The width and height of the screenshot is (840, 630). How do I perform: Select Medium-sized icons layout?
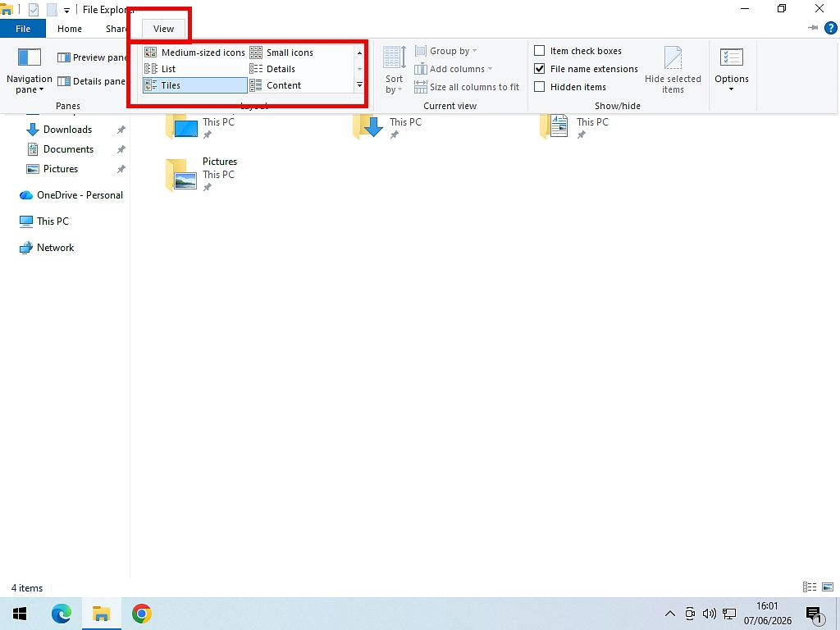195,52
